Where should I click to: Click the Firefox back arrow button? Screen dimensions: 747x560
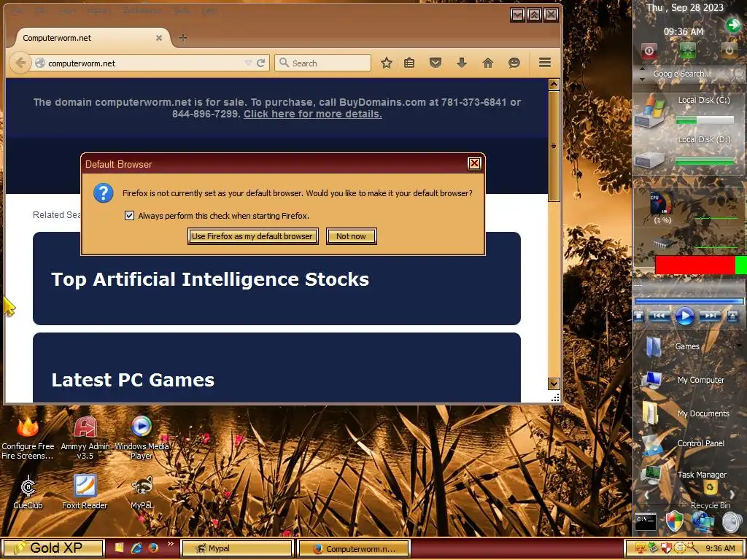point(20,63)
